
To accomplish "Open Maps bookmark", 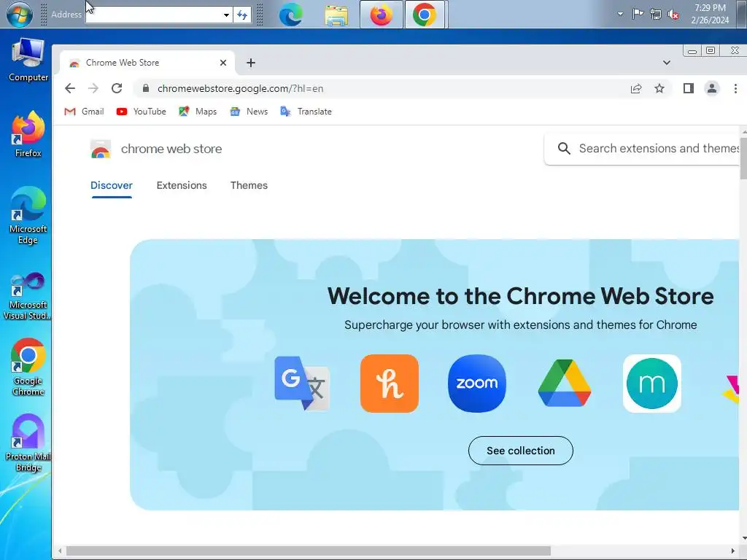I will [x=198, y=112].
